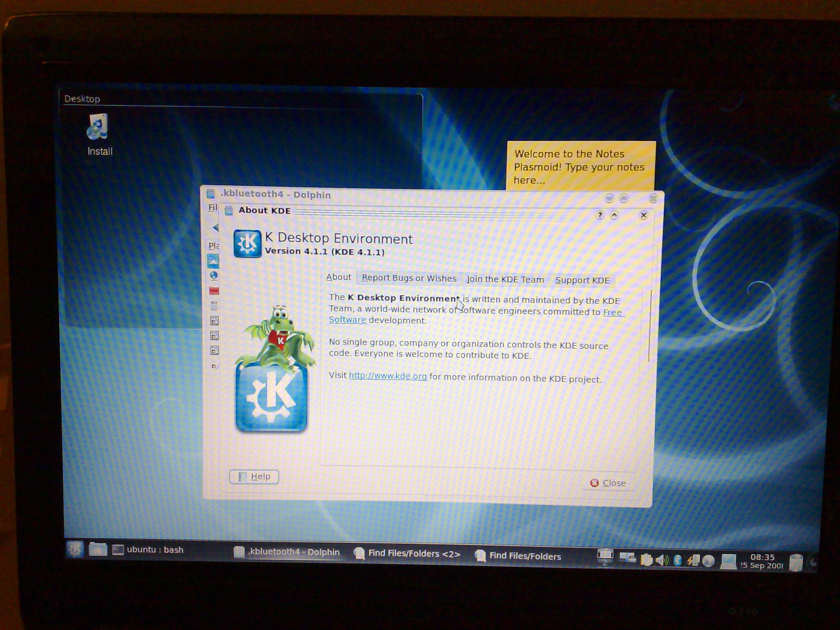This screenshot has width=840, height=630.
Task: Select the red Root folder in Places
Action: point(214,291)
